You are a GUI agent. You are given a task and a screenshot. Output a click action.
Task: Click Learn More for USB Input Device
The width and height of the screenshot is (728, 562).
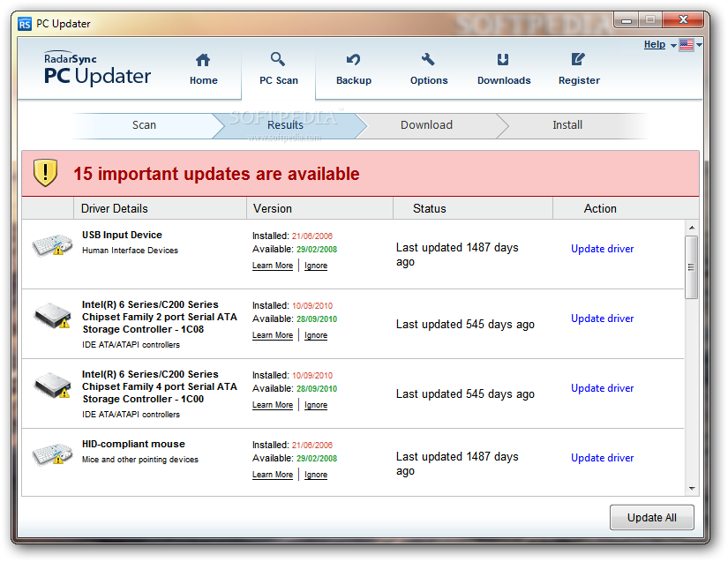[273, 266]
